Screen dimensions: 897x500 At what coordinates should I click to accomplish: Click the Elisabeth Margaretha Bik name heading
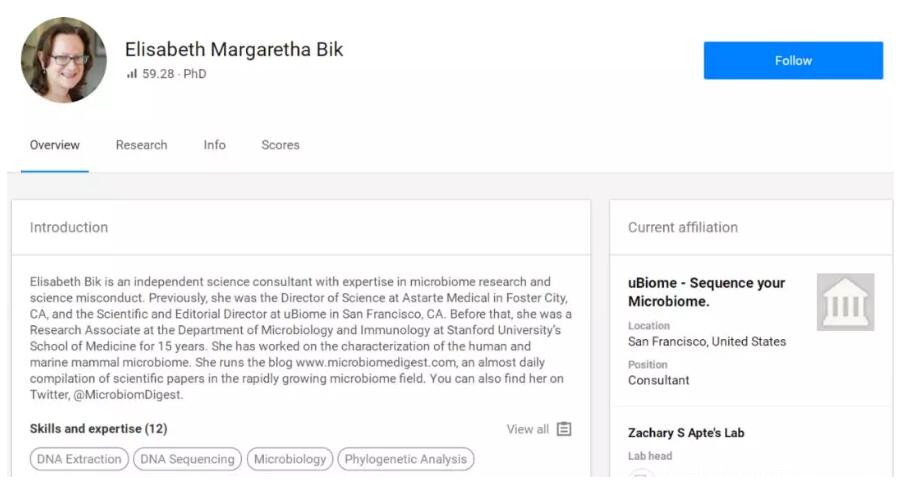(234, 49)
